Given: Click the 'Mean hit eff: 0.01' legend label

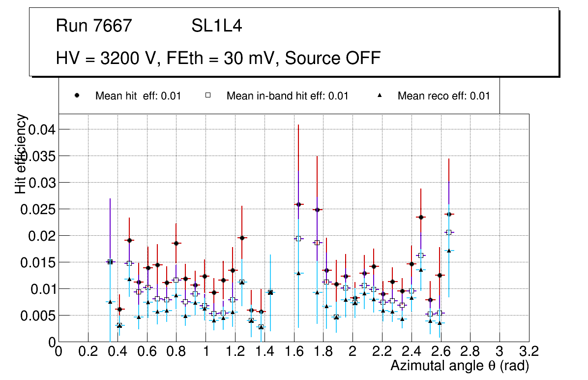Looking at the screenshot, I should 138,96.
